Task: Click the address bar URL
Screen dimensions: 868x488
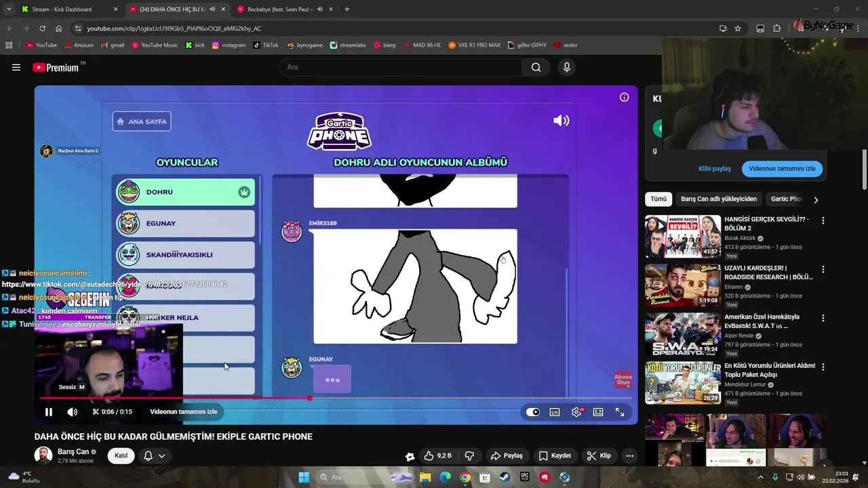Action: click(x=174, y=28)
